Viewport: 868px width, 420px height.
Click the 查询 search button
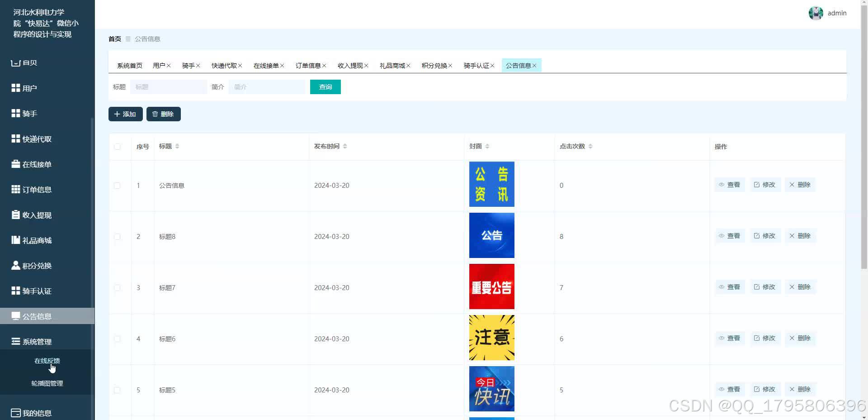pyautogui.click(x=325, y=87)
